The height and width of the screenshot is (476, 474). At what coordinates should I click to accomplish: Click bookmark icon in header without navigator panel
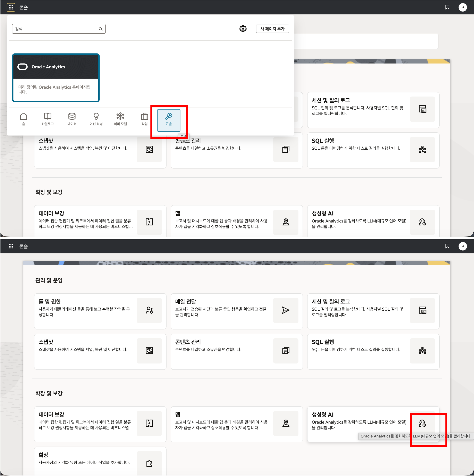click(x=447, y=246)
